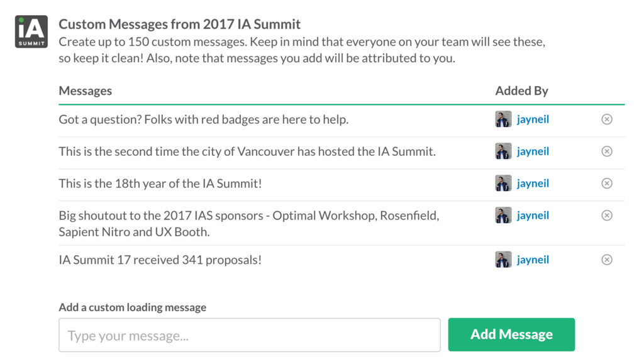
Task: Click jayneil's avatar on the Vancouver row
Action: (503, 151)
